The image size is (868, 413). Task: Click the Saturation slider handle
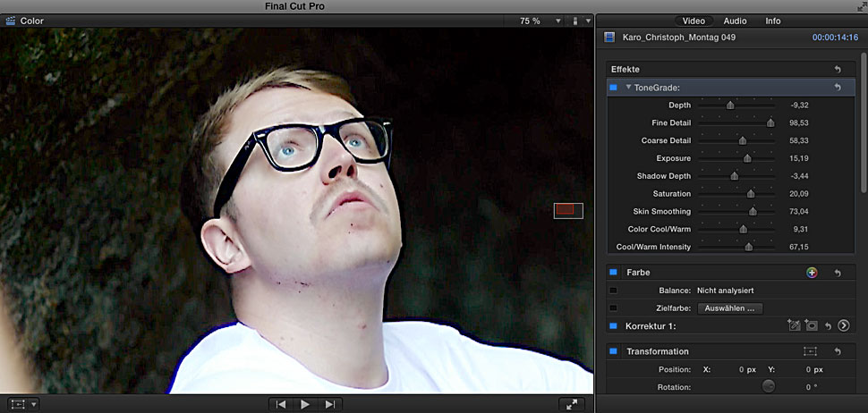(751, 194)
